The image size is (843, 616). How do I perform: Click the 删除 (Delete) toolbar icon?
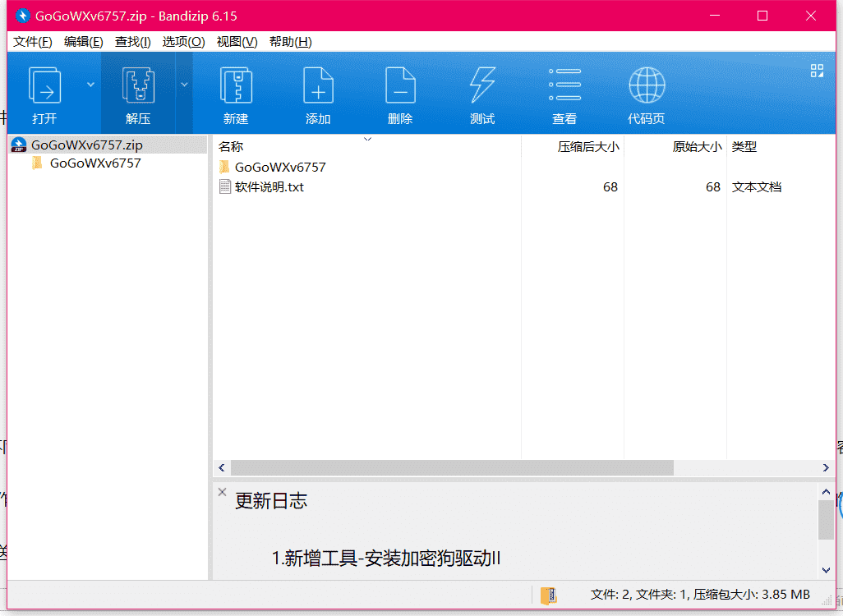(x=400, y=85)
